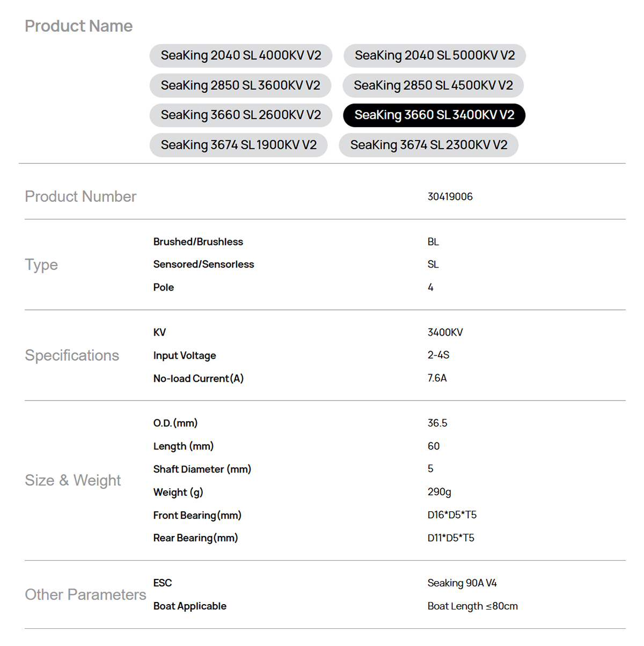The width and height of the screenshot is (644, 646).
Task: Click the Specifications section label
Action: (x=72, y=355)
